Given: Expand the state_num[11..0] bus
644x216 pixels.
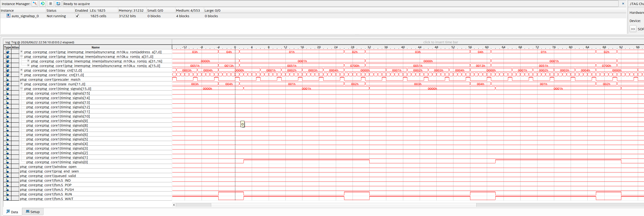Looking at the screenshot, I should click(22, 84).
